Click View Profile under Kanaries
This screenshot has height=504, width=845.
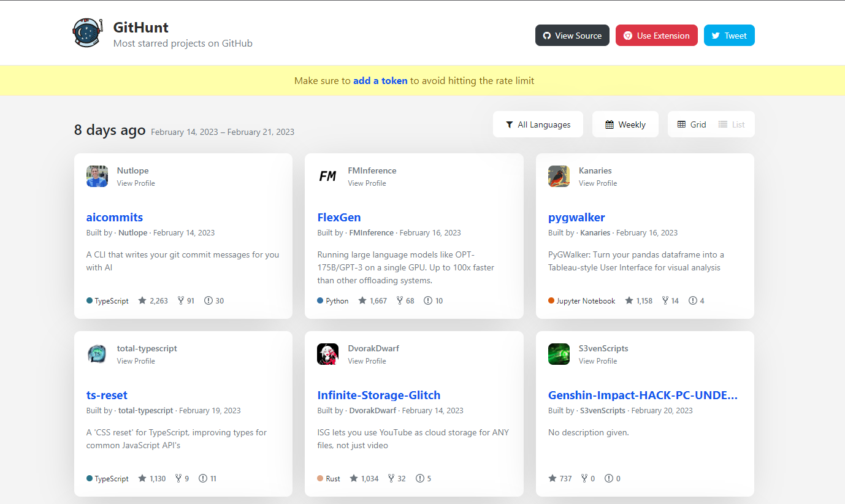pos(597,183)
